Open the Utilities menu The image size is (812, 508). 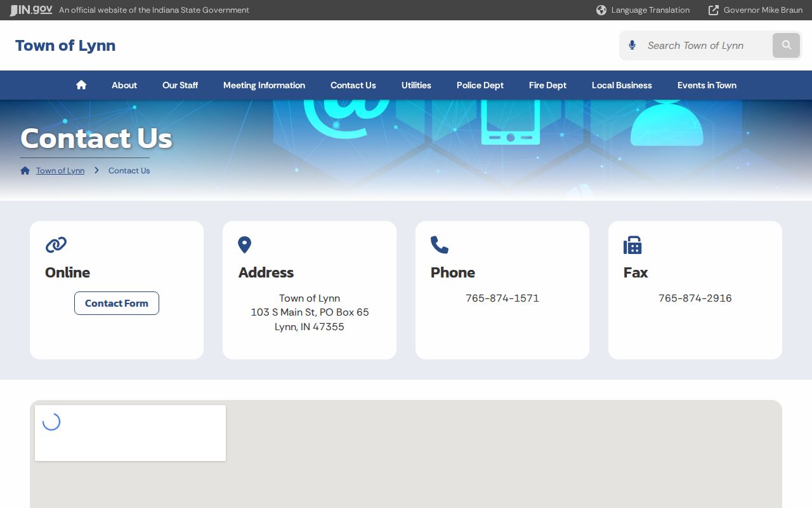[416, 85]
